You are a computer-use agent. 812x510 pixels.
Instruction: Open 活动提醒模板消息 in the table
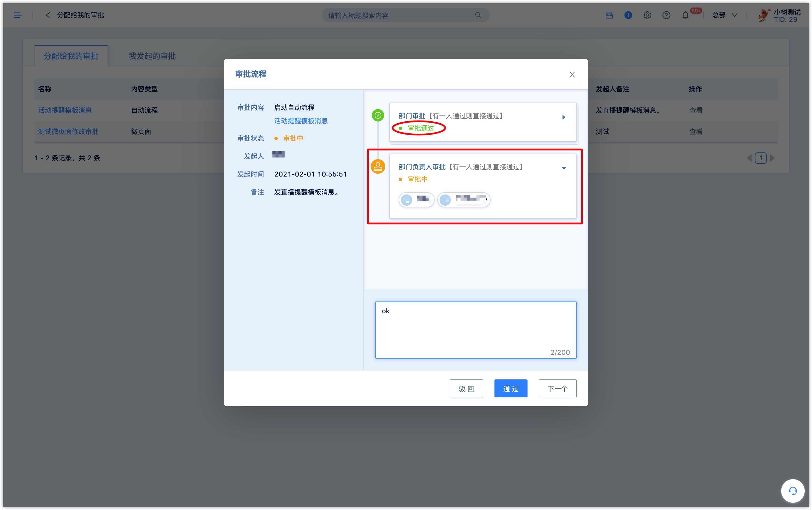click(65, 110)
